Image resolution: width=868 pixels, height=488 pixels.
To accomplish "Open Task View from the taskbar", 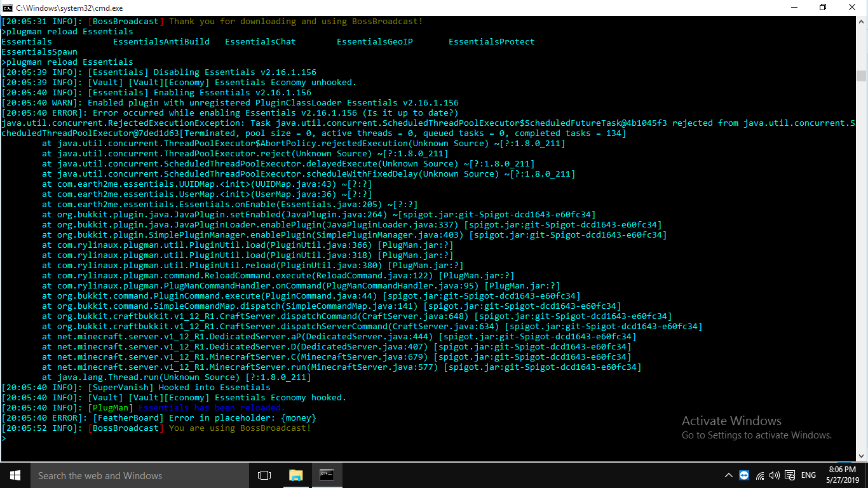I will coord(264,475).
